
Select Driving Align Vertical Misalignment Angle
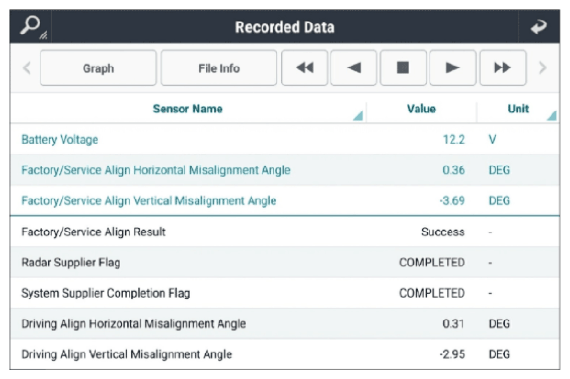285,354
